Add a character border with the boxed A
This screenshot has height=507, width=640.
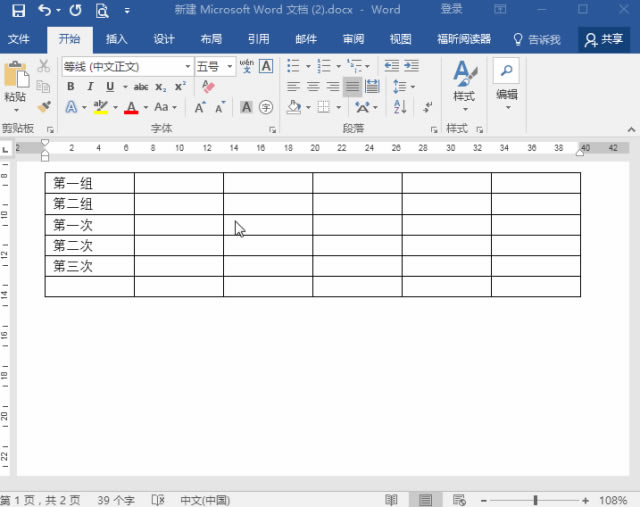(266, 66)
